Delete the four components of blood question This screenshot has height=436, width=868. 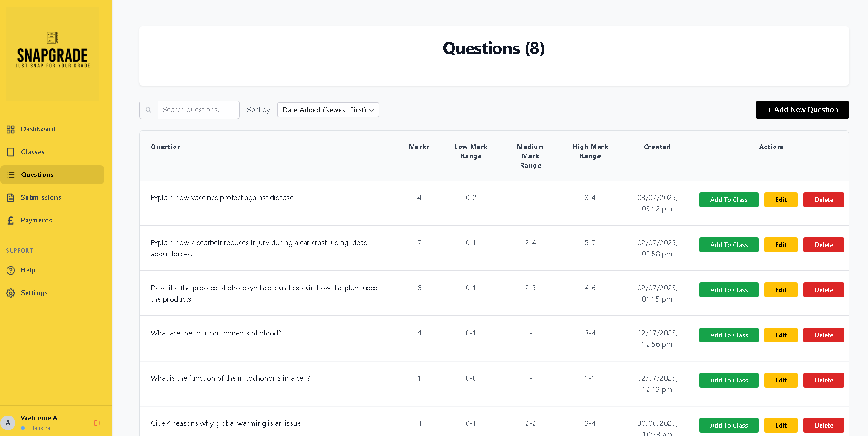[823, 335]
